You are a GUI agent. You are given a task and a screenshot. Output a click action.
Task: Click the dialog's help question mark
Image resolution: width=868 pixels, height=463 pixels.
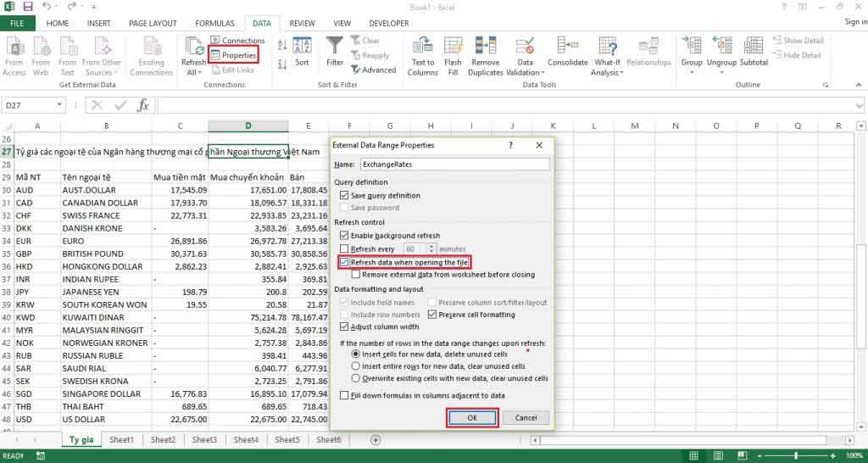click(510, 145)
